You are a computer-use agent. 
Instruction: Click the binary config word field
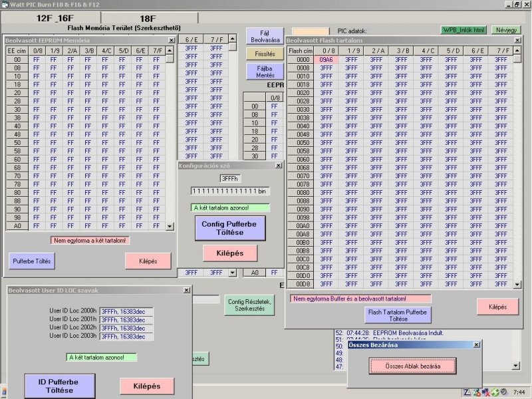230,191
